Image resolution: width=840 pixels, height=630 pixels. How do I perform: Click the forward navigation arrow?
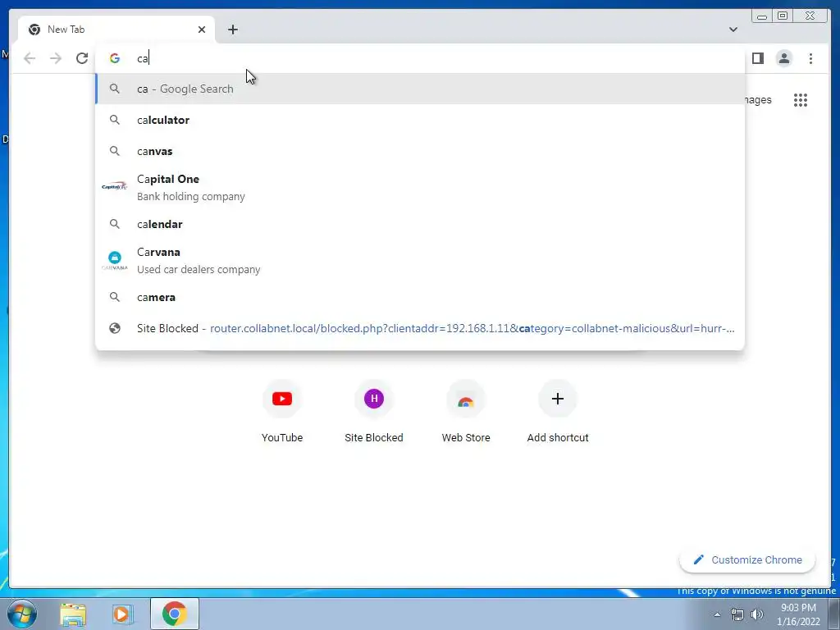pyautogui.click(x=56, y=58)
